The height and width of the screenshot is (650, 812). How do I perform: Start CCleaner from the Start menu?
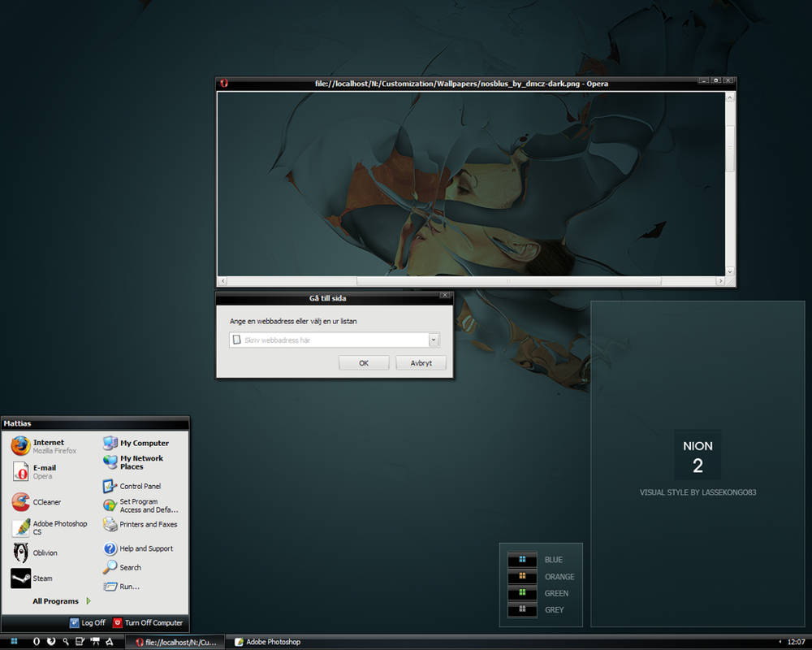46,502
